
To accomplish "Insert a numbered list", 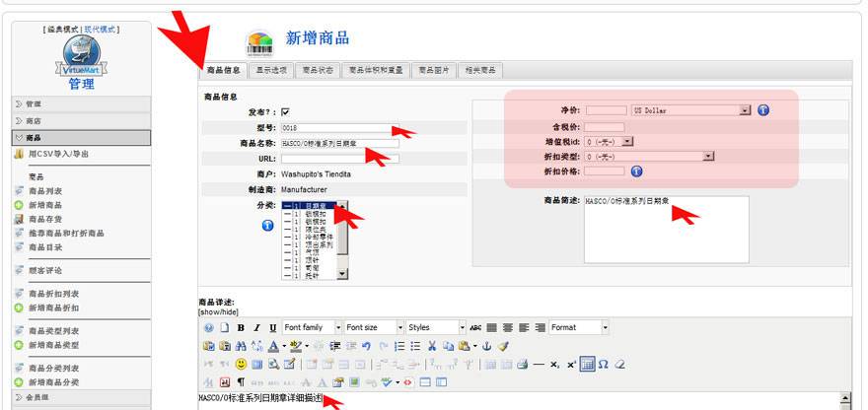I will coord(399,346).
